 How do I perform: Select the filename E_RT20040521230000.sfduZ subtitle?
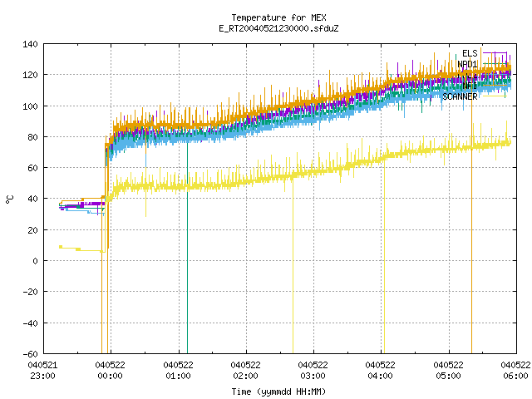click(278, 28)
